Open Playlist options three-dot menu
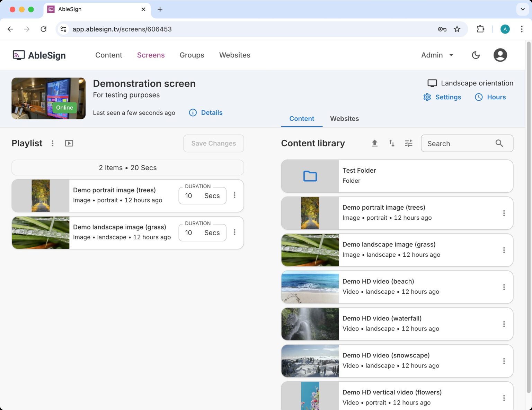Screen dimensions: 532x410 (53, 143)
